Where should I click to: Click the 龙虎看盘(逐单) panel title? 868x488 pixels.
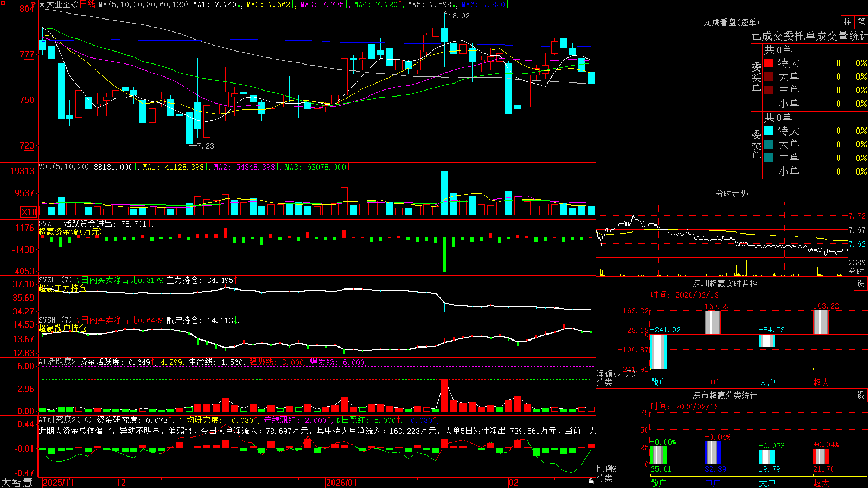click(x=731, y=22)
